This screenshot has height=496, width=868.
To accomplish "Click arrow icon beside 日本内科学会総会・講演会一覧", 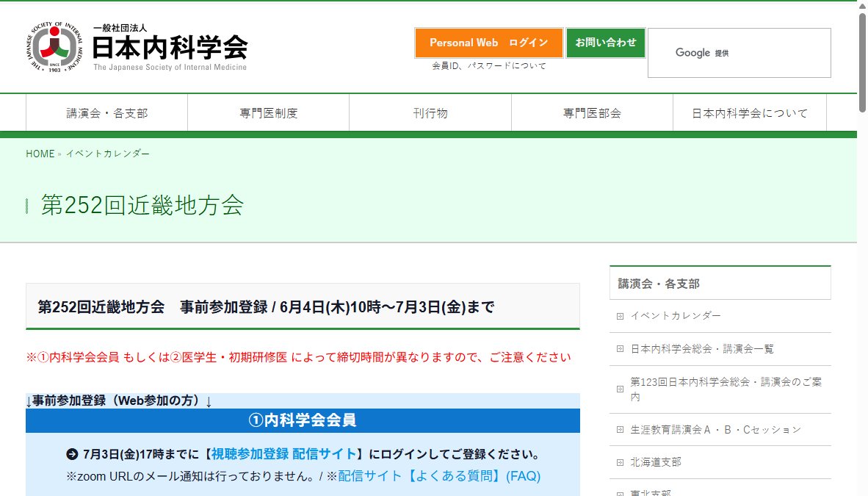I will 620,349.
